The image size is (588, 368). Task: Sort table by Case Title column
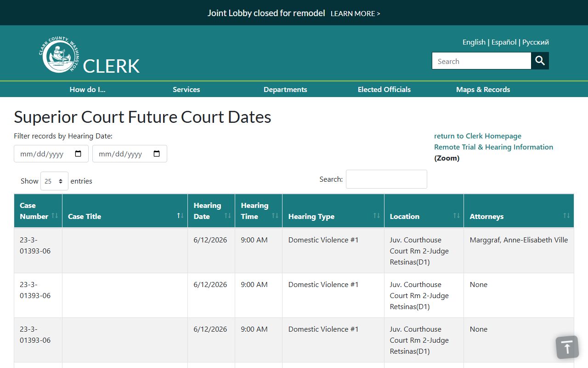click(125, 211)
